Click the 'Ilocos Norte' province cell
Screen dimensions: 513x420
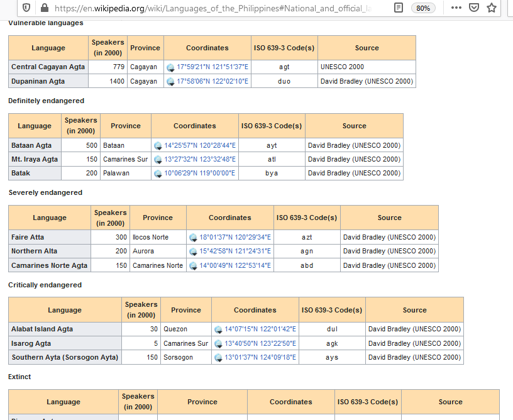(158, 237)
